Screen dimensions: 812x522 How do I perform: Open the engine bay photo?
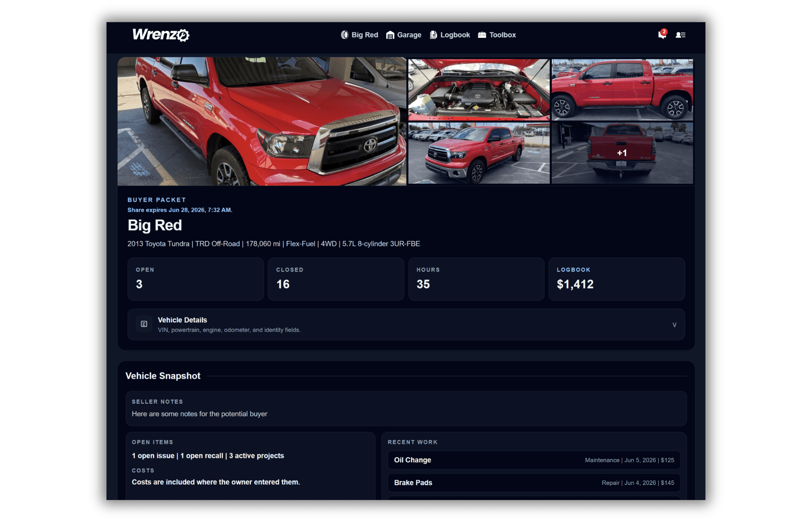pyautogui.click(x=479, y=90)
